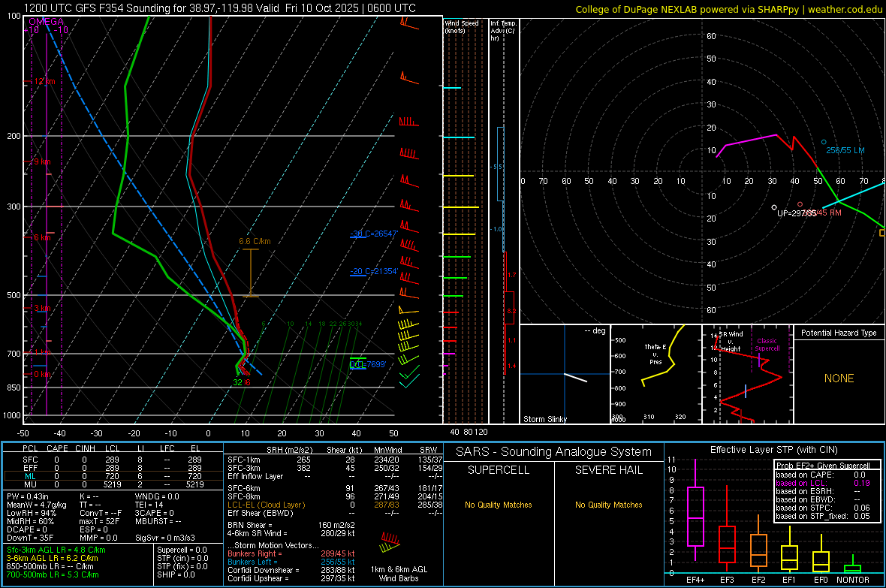Screen dimensions: 886x588
Task: Click the Corfidi Upshear = 297/35 kt line
Action: click(291, 578)
